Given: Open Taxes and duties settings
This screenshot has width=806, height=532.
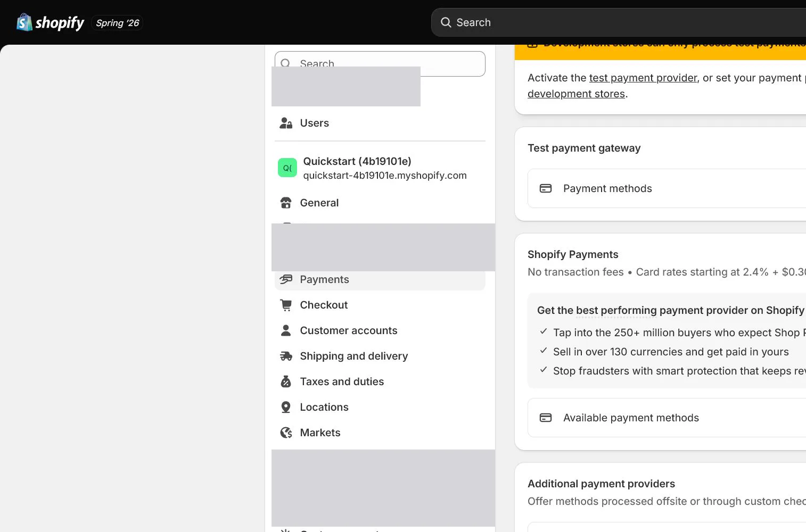Looking at the screenshot, I should tap(380, 381).
